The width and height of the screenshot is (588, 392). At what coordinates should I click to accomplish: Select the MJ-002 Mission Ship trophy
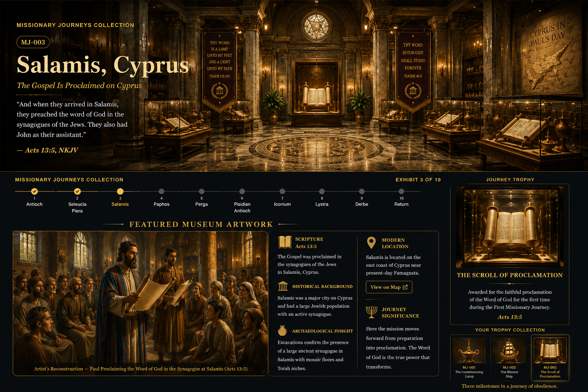[509, 358]
